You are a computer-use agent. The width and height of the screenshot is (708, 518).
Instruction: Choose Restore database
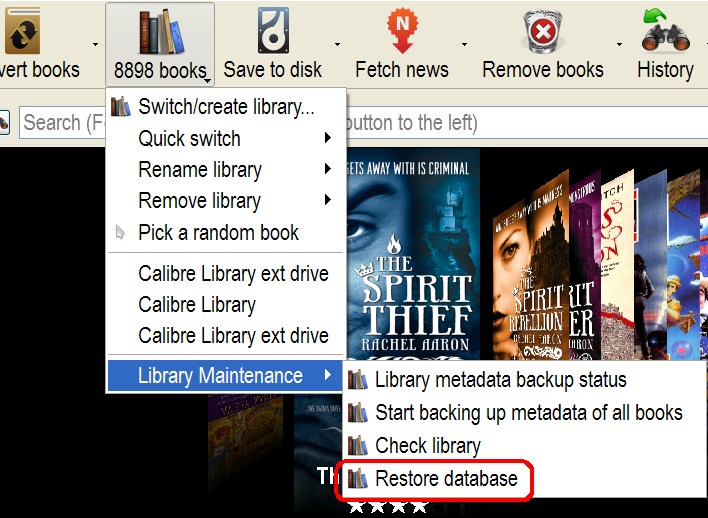click(x=524, y=479)
